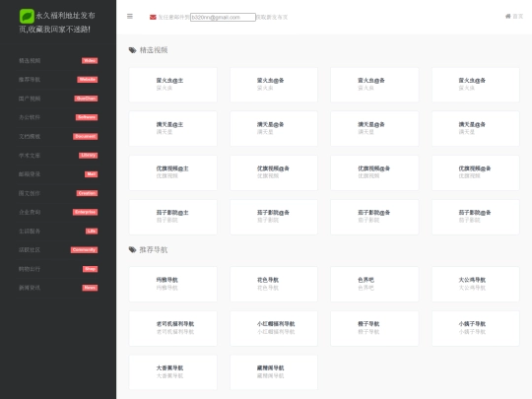Toggle the sidebar with the hamburger icon

point(130,17)
